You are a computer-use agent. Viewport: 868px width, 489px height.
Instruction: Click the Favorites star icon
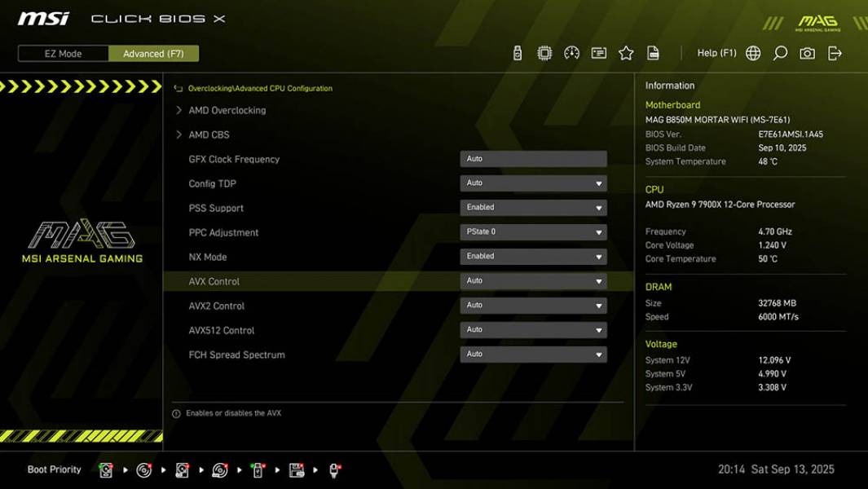click(626, 51)
